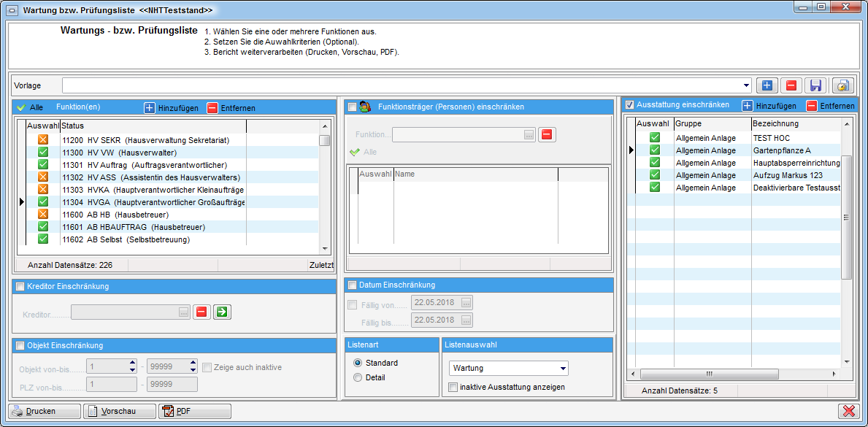This screenshot has width=868, height=427.
Task: Uncheck Ausstattung einschränken checkbox
Action: (x=629, y=105)
